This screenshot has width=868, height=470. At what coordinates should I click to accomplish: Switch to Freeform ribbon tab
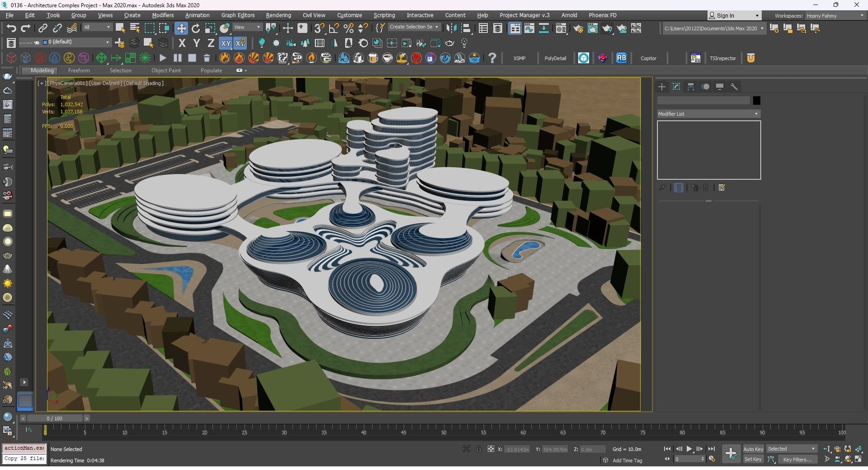(x=79, y=70)
